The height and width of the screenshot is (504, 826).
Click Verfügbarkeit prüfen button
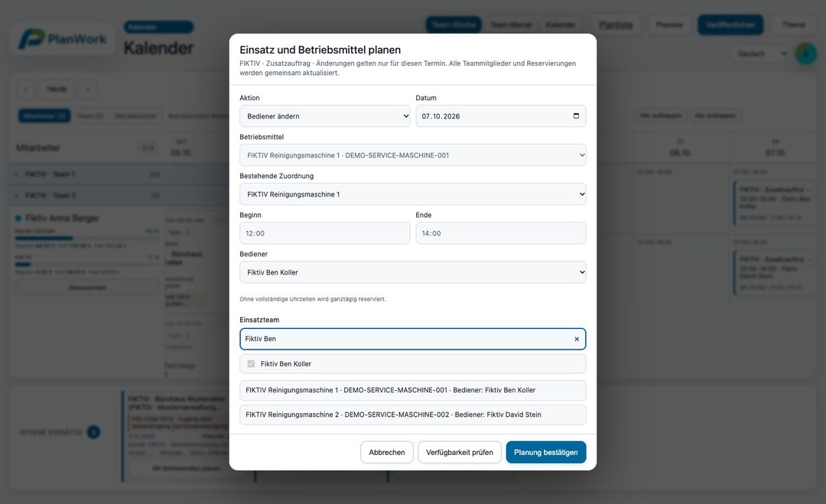(x=460, y=453)
